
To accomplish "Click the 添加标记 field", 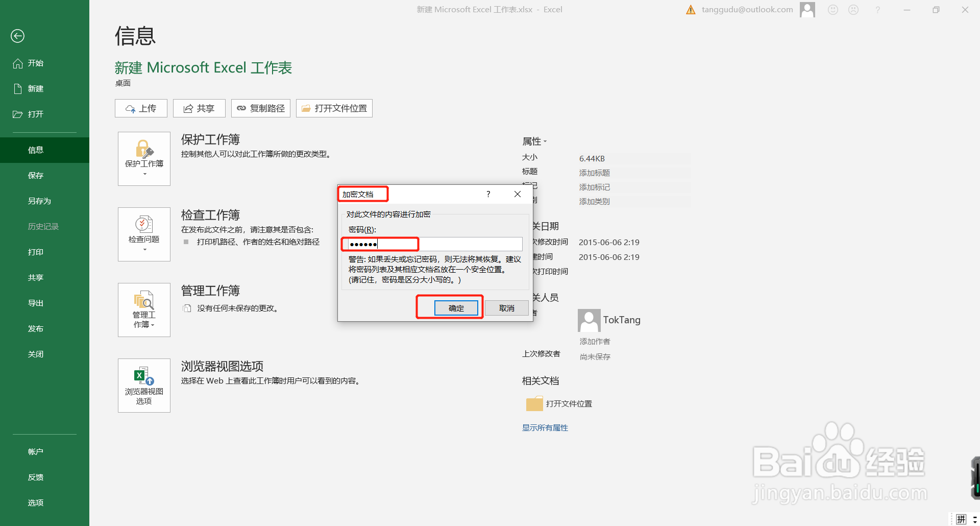I will pos(634,187).
